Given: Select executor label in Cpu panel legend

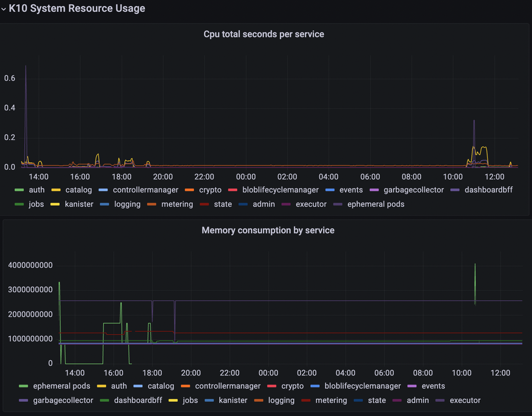Looking at the screenshot, I should tap(311, 204).
